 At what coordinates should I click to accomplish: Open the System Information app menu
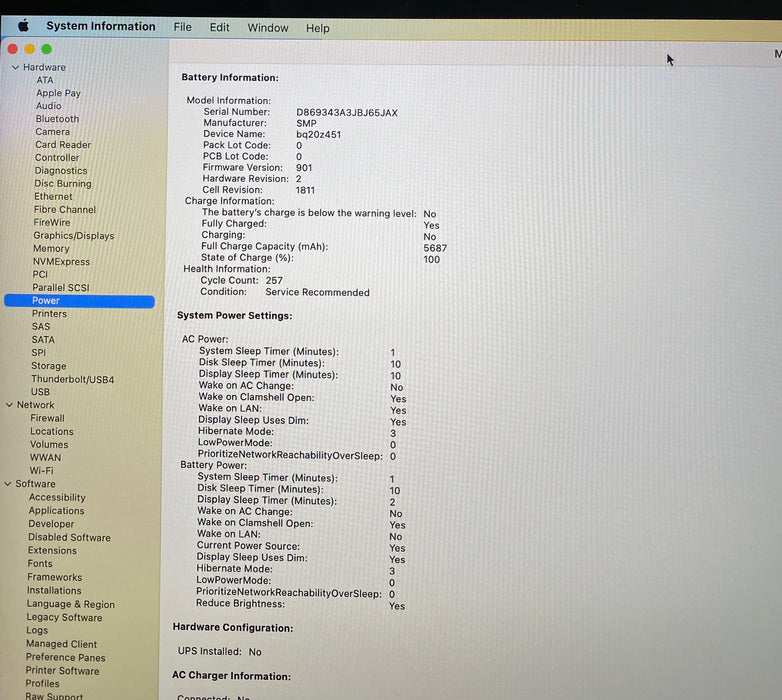coord(101,26)
